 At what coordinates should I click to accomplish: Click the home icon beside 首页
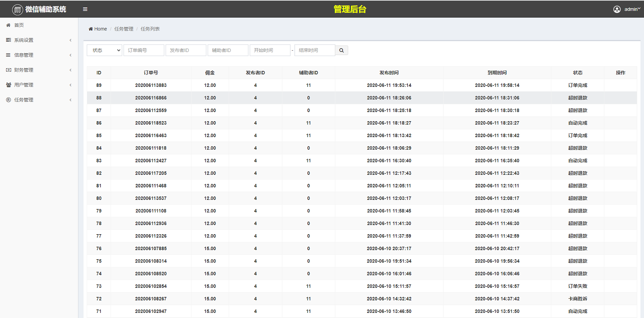coord(8,25)
